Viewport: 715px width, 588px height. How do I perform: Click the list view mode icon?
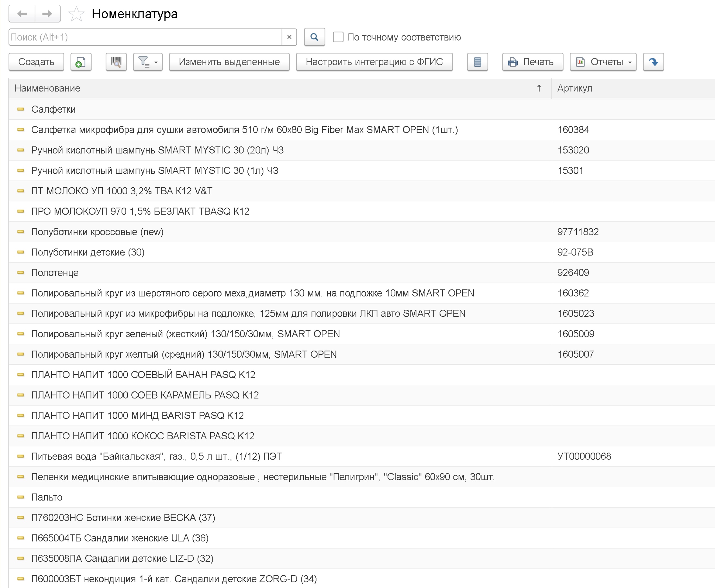477,62
